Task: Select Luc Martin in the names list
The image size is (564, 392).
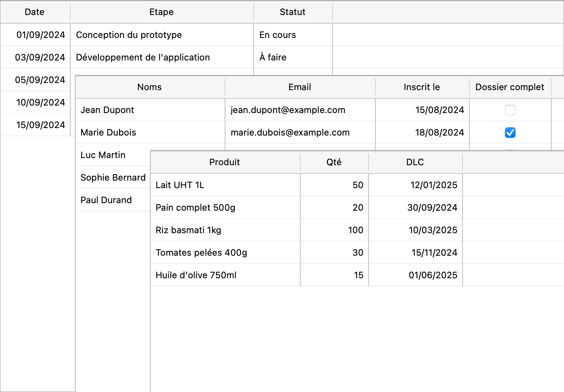Action: 103,155
